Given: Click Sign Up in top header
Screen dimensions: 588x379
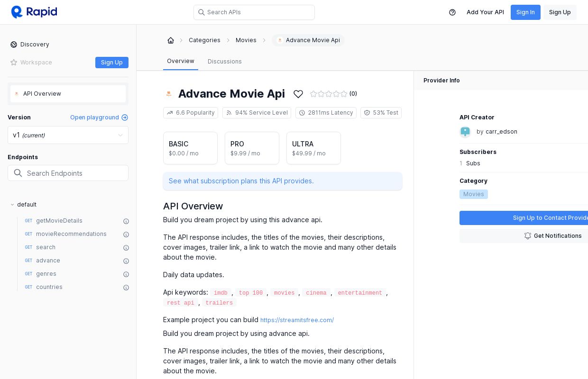Looking at the screenshot, I should coord(560,12).
